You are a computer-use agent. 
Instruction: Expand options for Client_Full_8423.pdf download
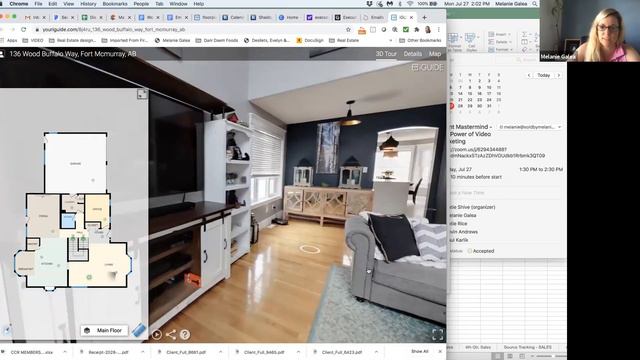(376, 352)
